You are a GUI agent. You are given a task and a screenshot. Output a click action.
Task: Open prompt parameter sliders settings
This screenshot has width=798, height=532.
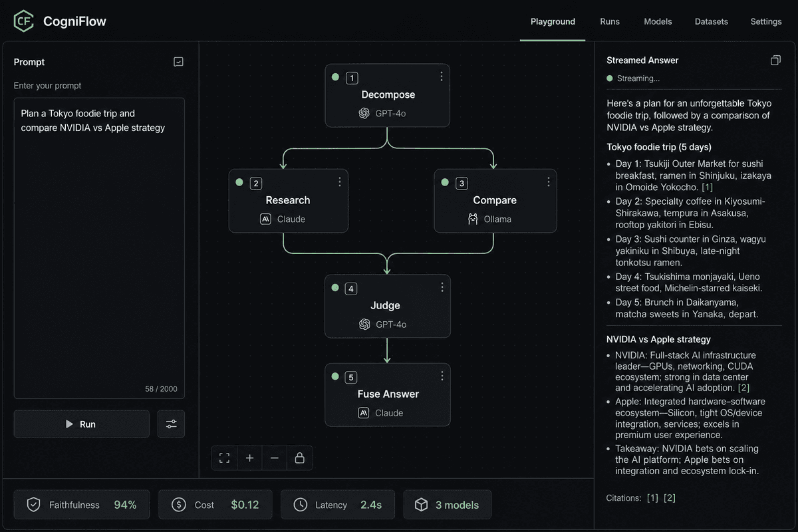tap(171, 424)
